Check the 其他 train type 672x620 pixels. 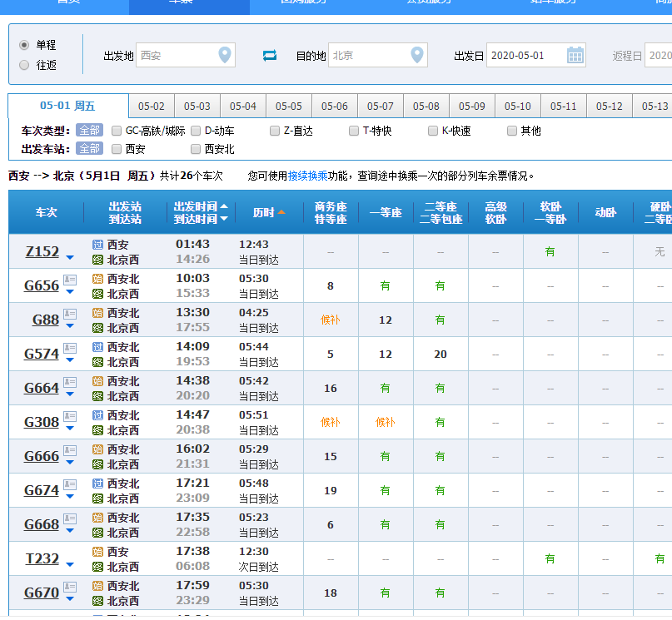point(512,131)
